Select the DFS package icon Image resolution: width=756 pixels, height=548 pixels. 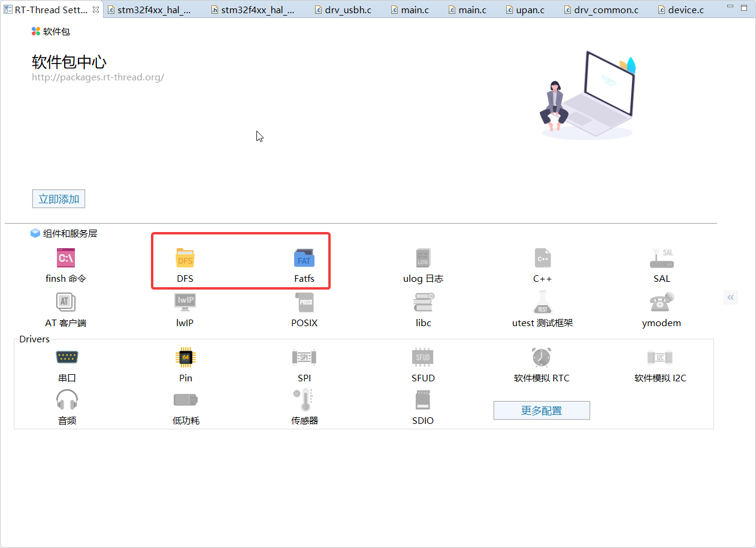pyautogui.click(x=185, y=258)
